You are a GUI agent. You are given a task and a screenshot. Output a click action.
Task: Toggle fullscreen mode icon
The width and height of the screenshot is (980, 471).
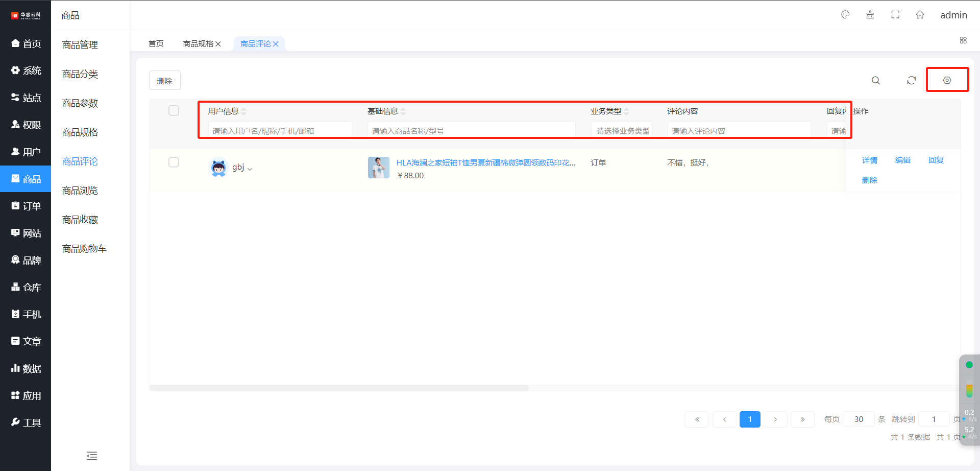(895, 15)
